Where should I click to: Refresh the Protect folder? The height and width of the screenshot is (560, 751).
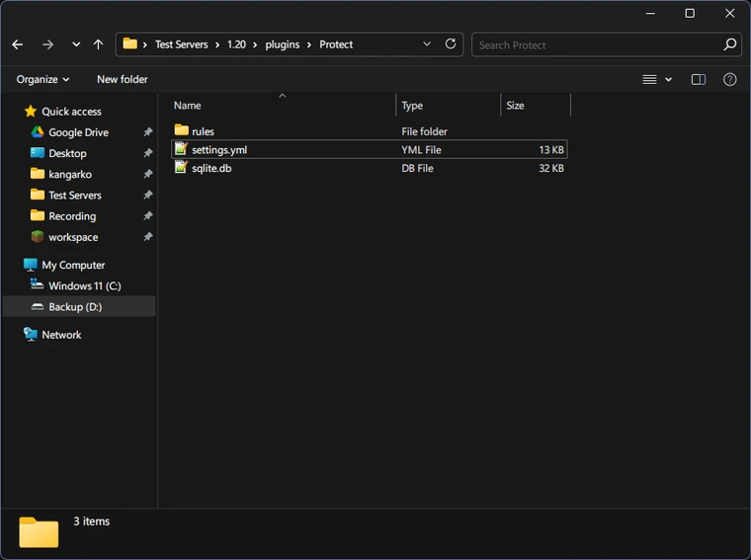tap(451, 44)
